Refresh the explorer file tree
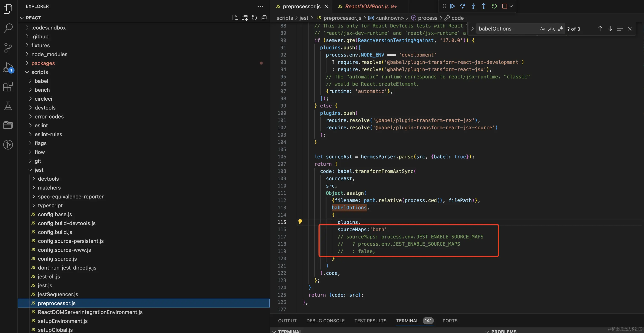Screen dimensions: 644x333 click(254, 18)
